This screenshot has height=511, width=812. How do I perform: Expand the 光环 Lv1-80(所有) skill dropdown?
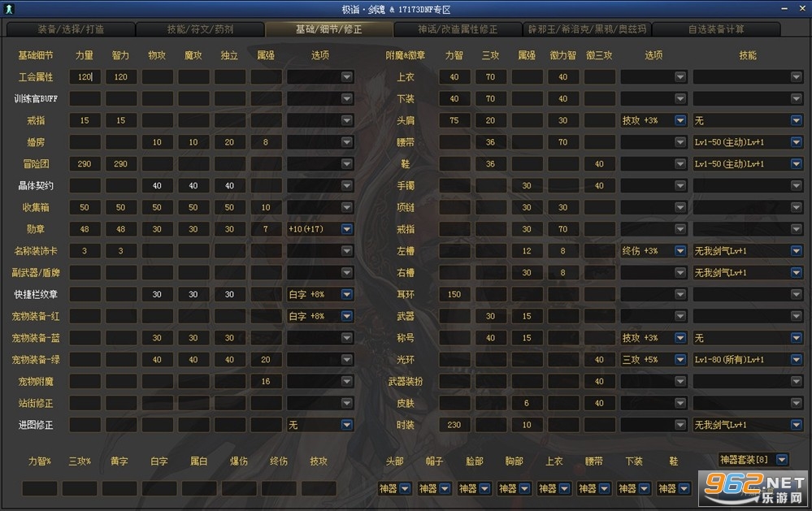(x=797, y=360)
